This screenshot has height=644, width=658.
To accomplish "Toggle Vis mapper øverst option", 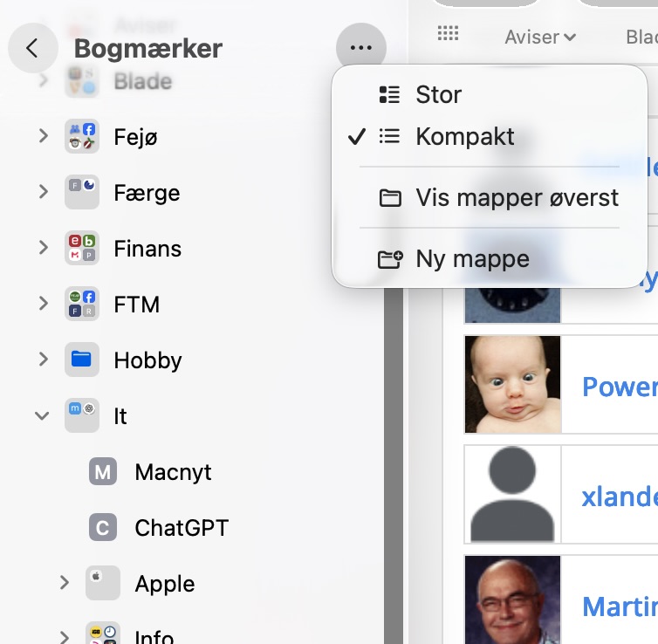I will pyautogui.click(x=517, y=197).
